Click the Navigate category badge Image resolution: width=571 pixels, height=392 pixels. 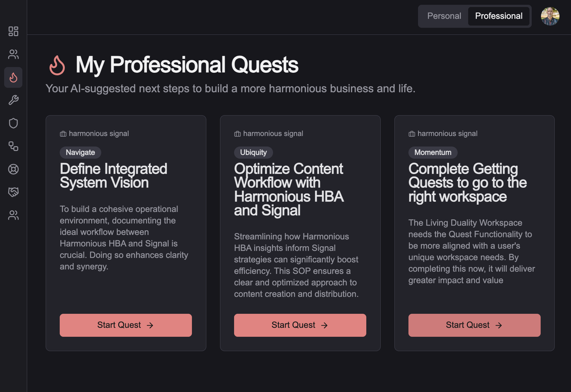click(x=80, y=152)
